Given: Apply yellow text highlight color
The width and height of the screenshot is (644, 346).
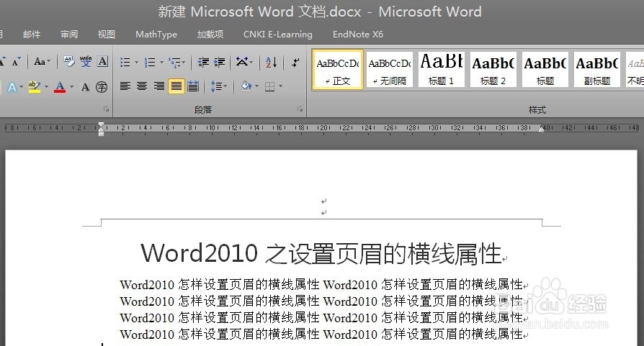Looking at the screenshot, I should pos(35,87).
